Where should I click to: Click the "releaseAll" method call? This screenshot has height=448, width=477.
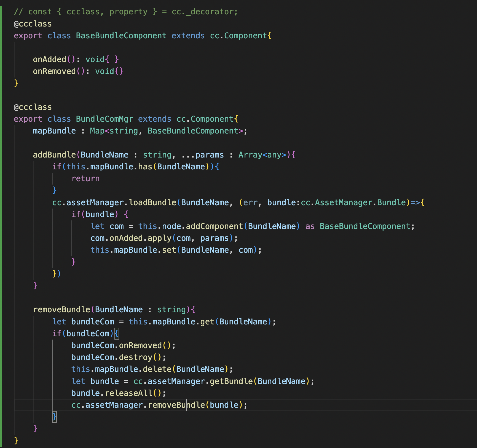(x=128, y=393)
